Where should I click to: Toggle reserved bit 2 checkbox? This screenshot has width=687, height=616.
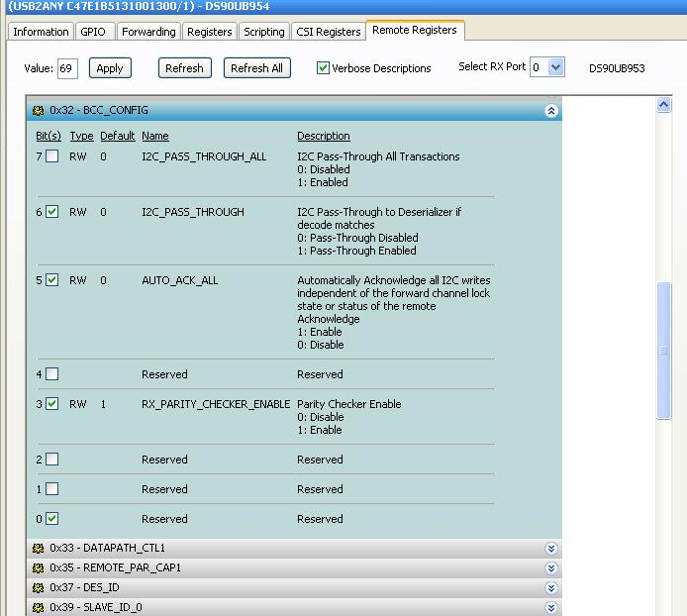point(52,460)
